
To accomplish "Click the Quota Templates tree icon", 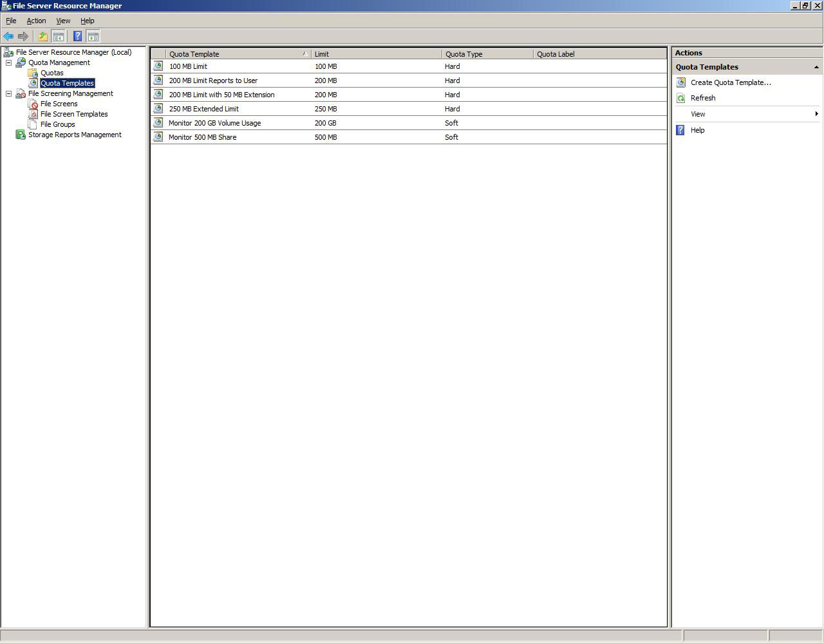I will pyautogui.click(x=33, y=83).
